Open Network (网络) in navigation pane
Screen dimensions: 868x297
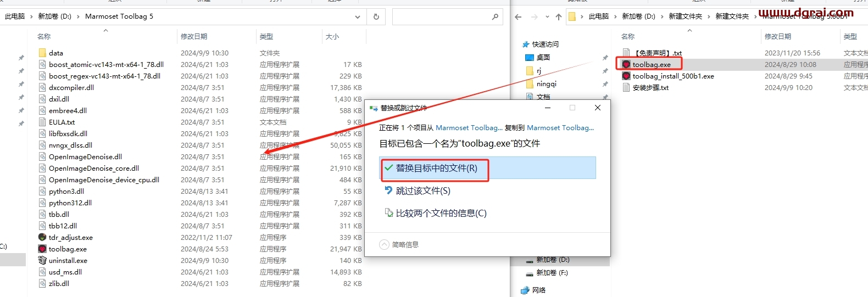pyautogui.click(x=533, y=290)
